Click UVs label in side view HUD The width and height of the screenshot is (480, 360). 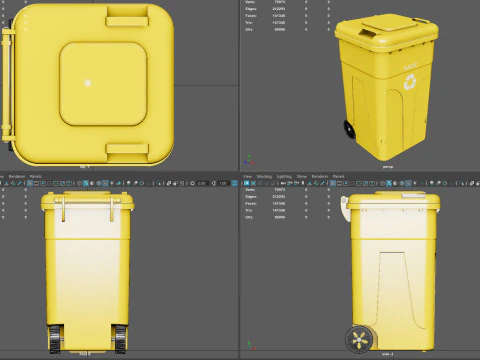coord(249,217)
